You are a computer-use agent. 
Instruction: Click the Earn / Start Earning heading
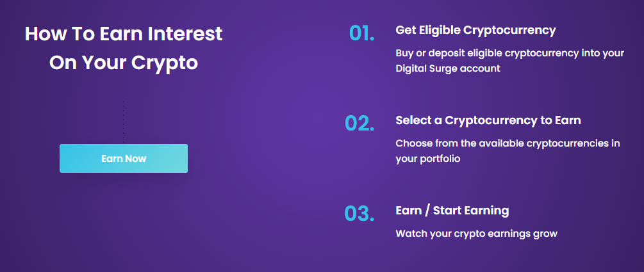point(452,211)
